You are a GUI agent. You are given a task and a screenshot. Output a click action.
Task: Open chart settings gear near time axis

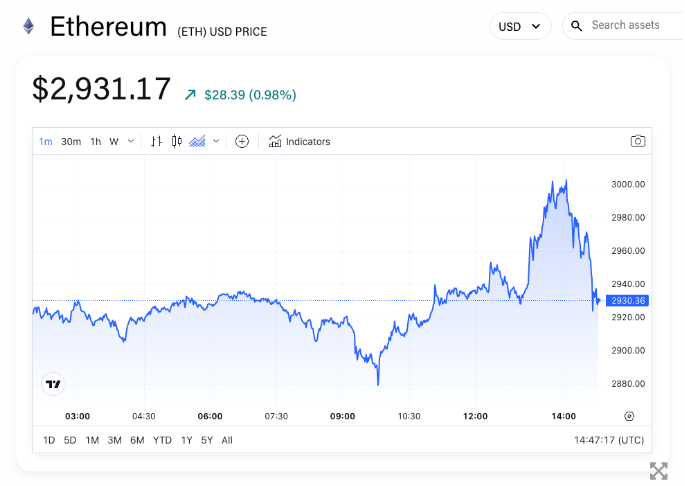coord(629,416)
